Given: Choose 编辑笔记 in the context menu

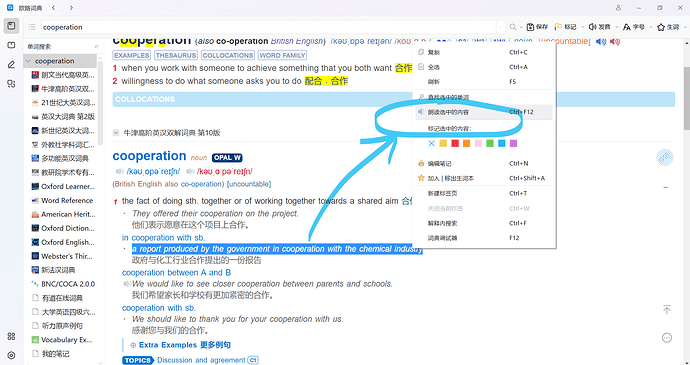Looking at the screenshot, I should (x=484, y=163).
